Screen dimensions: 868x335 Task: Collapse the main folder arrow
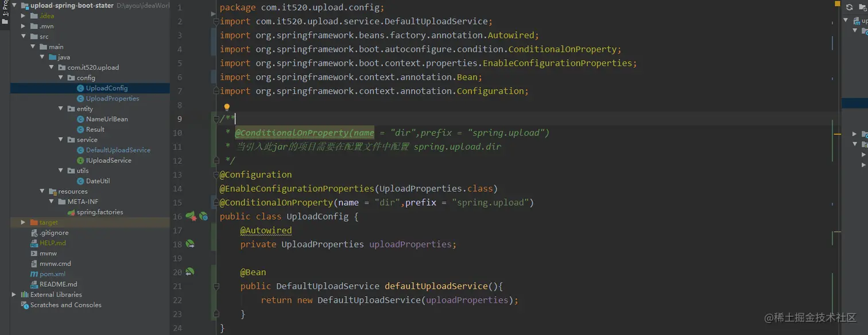click(x=33, y=47)
